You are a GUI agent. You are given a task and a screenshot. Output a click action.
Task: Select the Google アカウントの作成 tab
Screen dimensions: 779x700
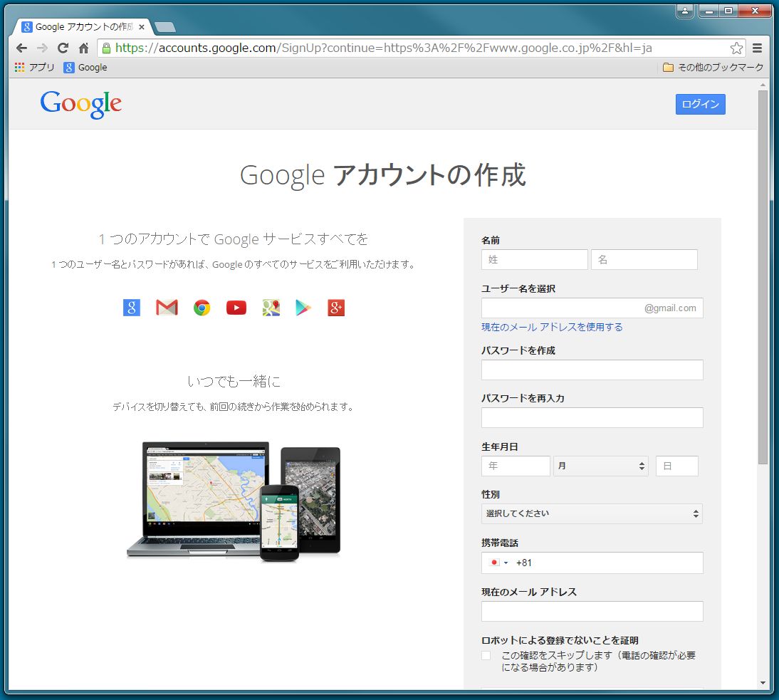pos(82,27)
